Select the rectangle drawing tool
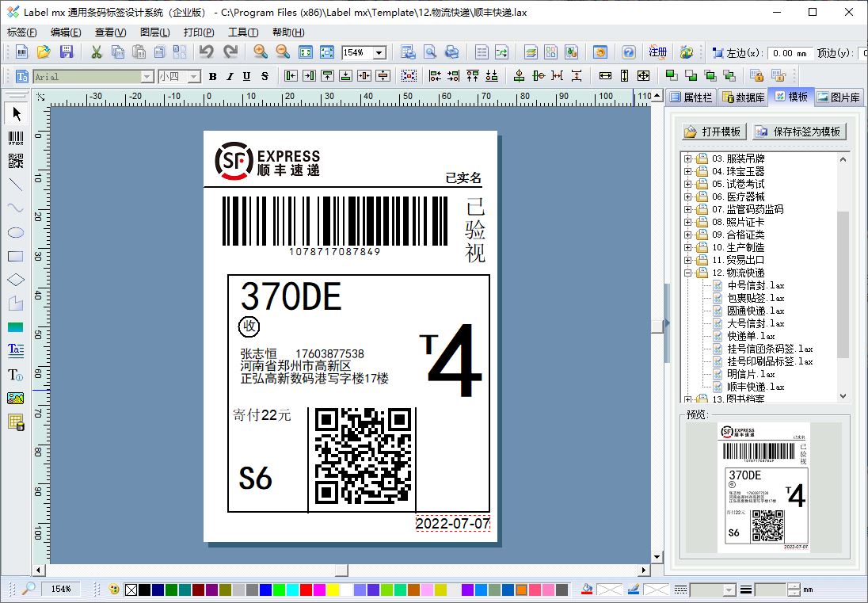 (x=16, y=256)
